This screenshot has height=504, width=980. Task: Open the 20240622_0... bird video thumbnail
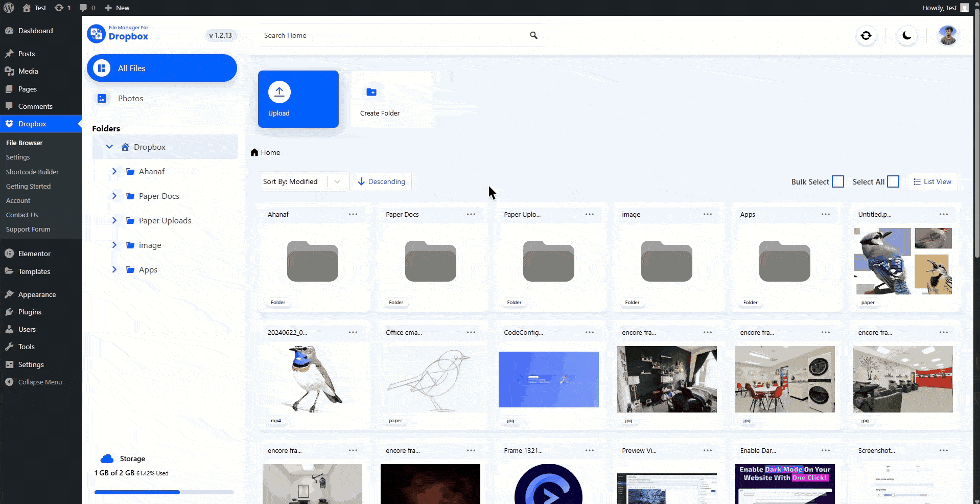[313, 379]
